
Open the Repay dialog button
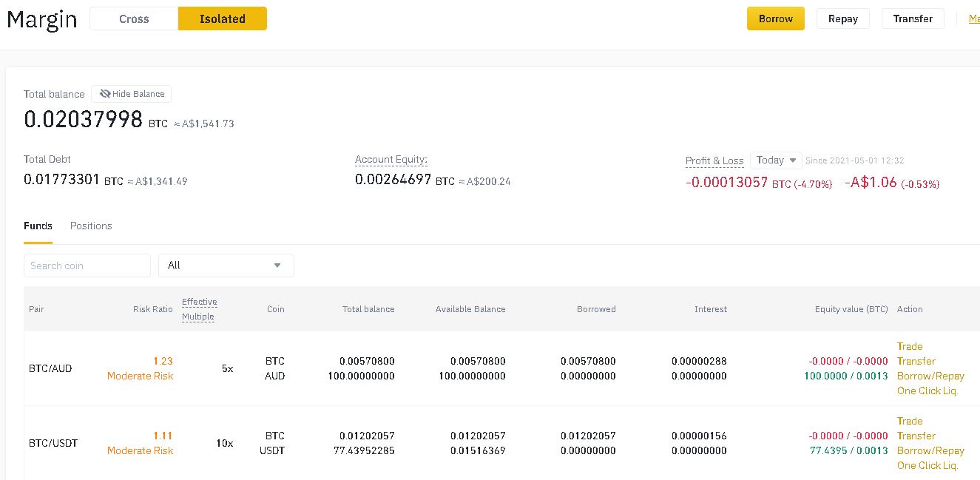(843, 18)
